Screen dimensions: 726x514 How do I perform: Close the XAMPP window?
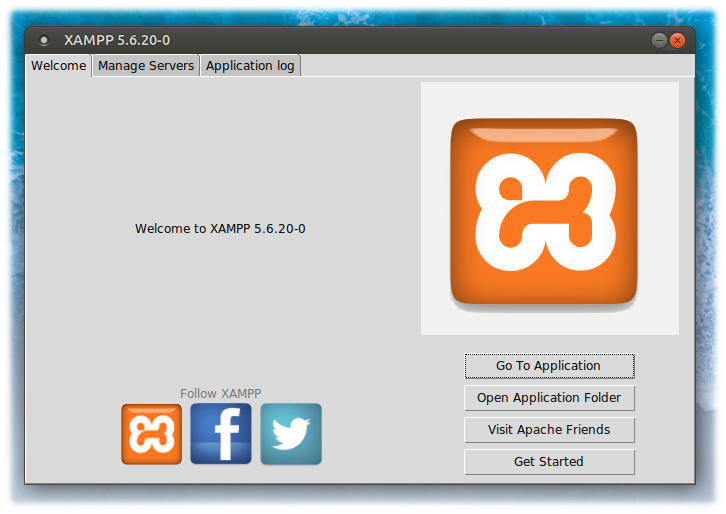click(677, 41)
